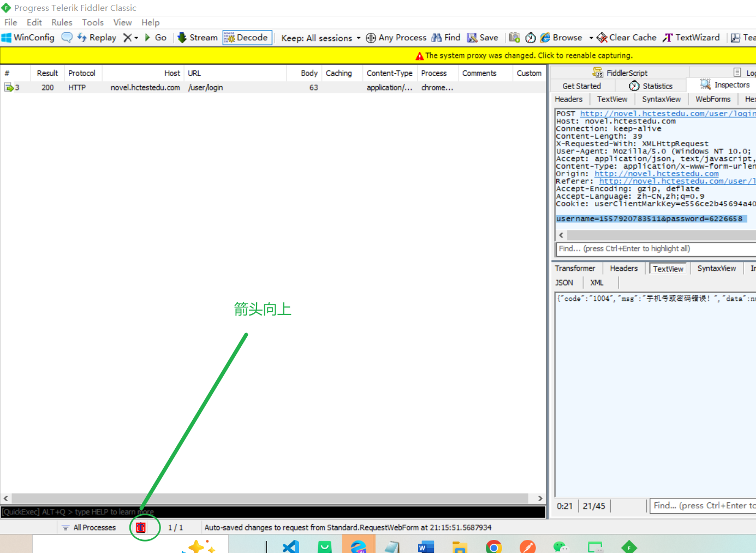Click the All Processes filter in status bar

coord(89,527)
